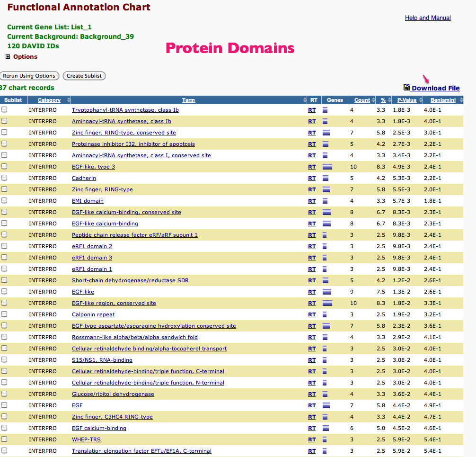
Task: View gene bar for EGF-like, type 3
Action: coord(327,167)
